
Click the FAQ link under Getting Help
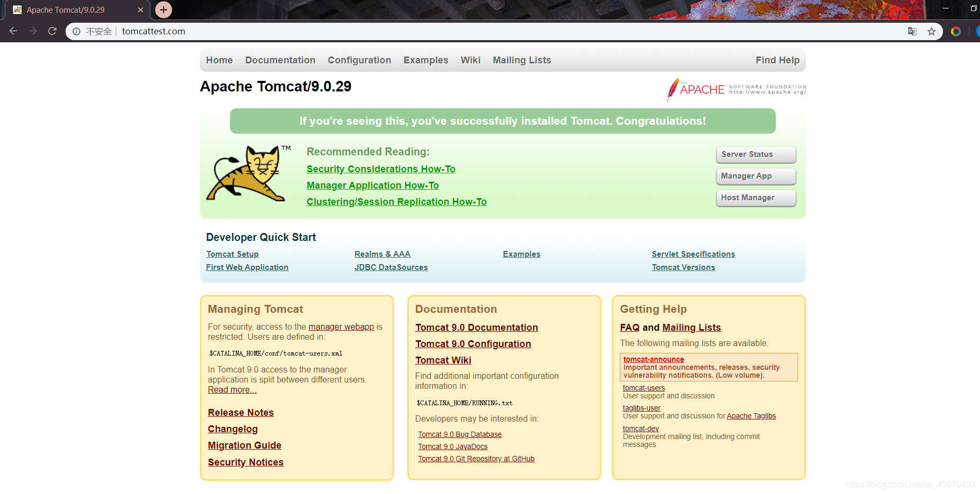tap(629, 328)
